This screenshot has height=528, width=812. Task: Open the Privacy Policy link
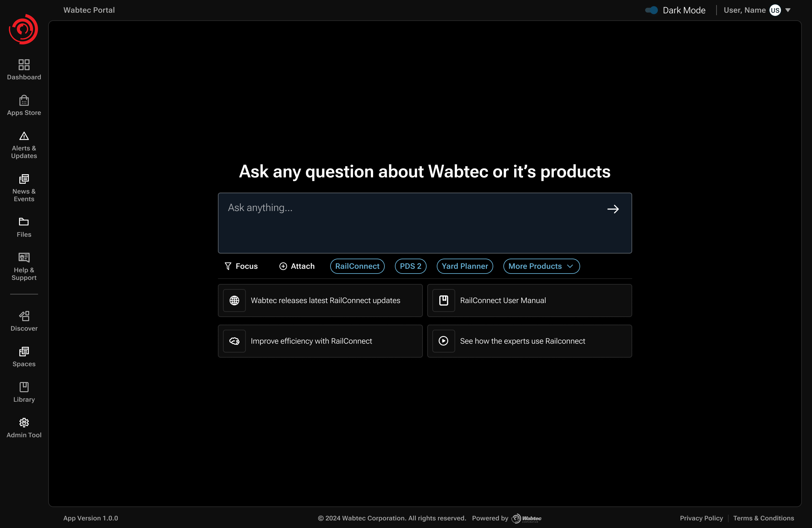[701, 518]
